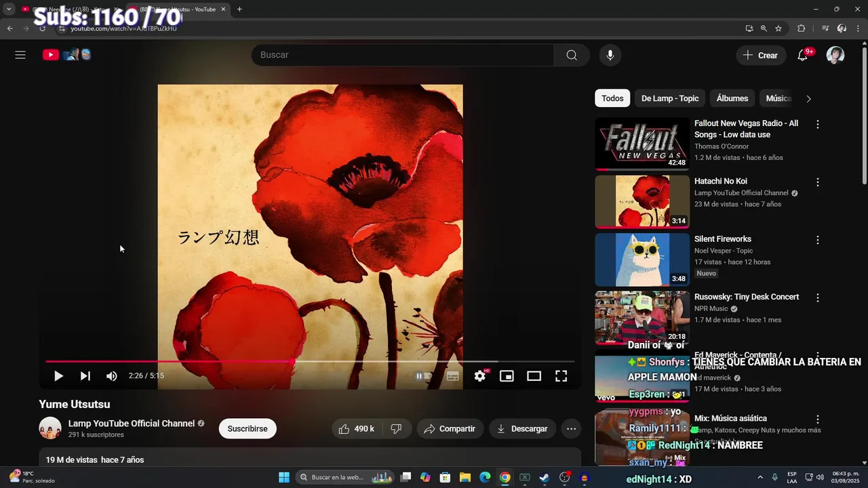Dislike the Yume Utsutsu video
The width and height of the screenshot is (868, 488).
[397, 428]
